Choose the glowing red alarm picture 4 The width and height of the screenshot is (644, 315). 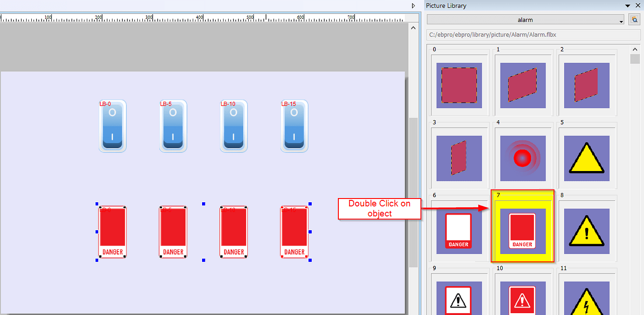[523, 158]
